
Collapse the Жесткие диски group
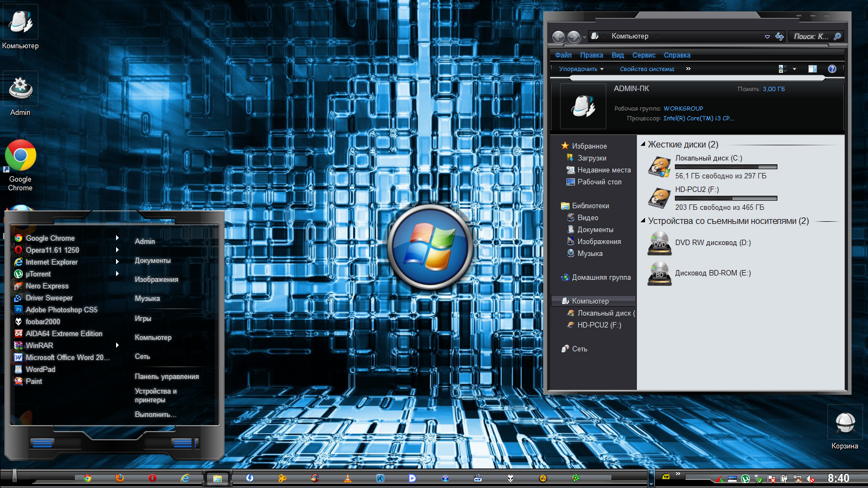coord(643,145)
